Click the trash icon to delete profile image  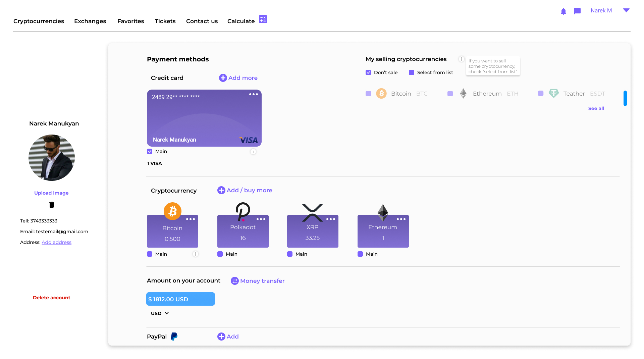click(52, 205)
